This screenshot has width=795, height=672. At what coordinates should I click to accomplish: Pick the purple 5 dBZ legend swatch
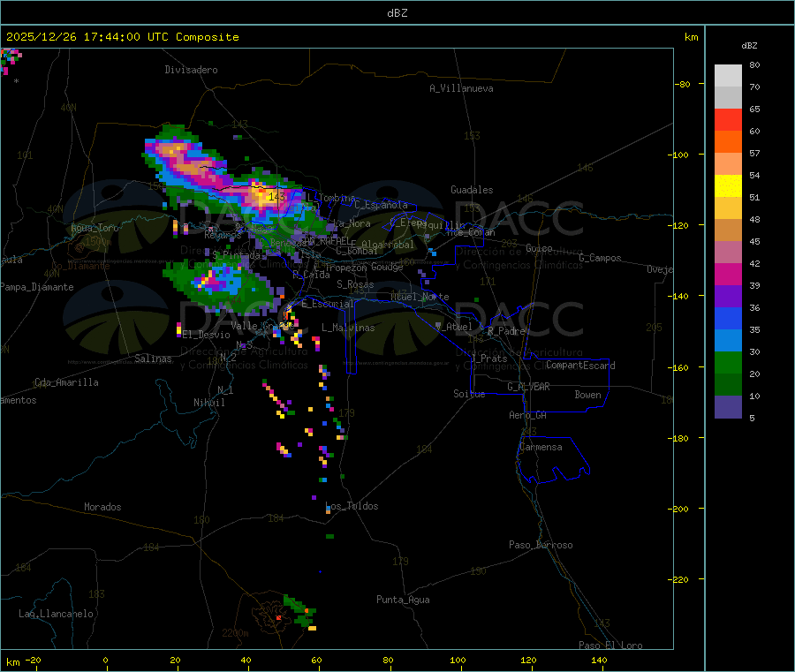pos(728,406)
